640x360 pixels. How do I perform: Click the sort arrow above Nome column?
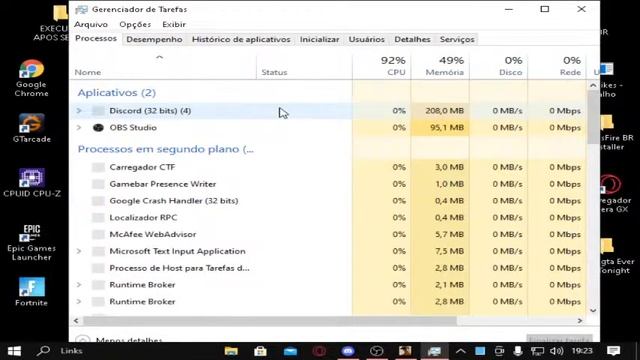(x=160, y=58)
